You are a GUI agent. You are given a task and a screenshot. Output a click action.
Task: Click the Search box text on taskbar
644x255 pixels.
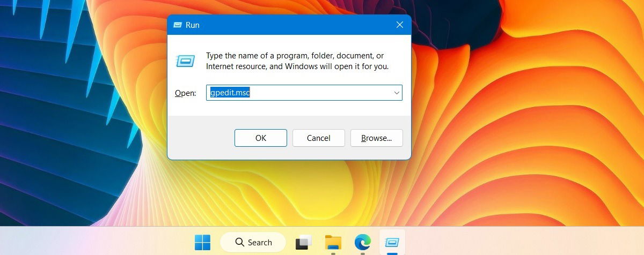260,243
